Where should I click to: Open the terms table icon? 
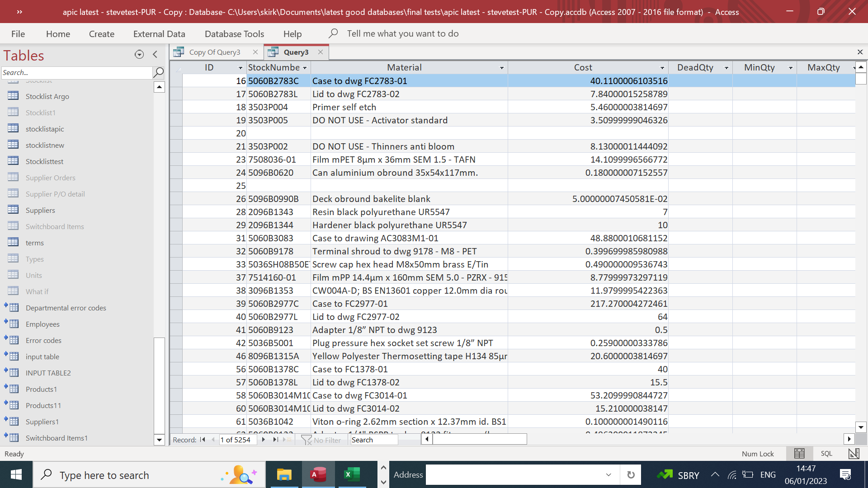(14, 242)
